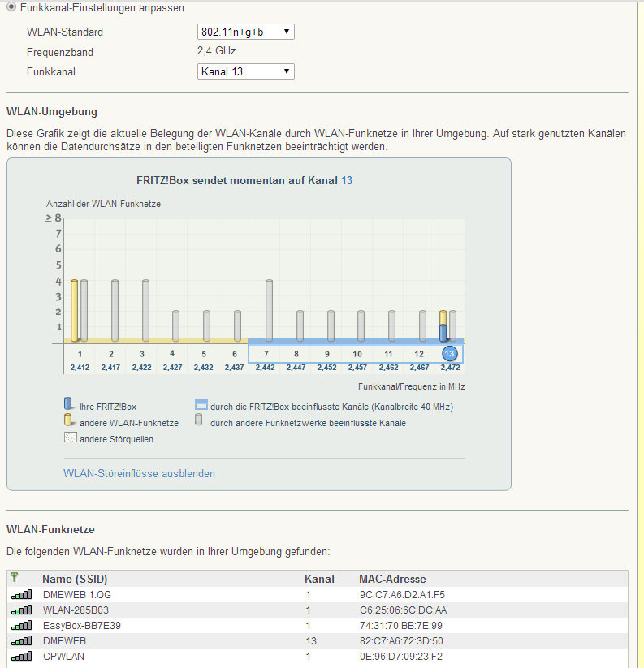Click signal strength icon for DMEWEB 1.OG

20,595
